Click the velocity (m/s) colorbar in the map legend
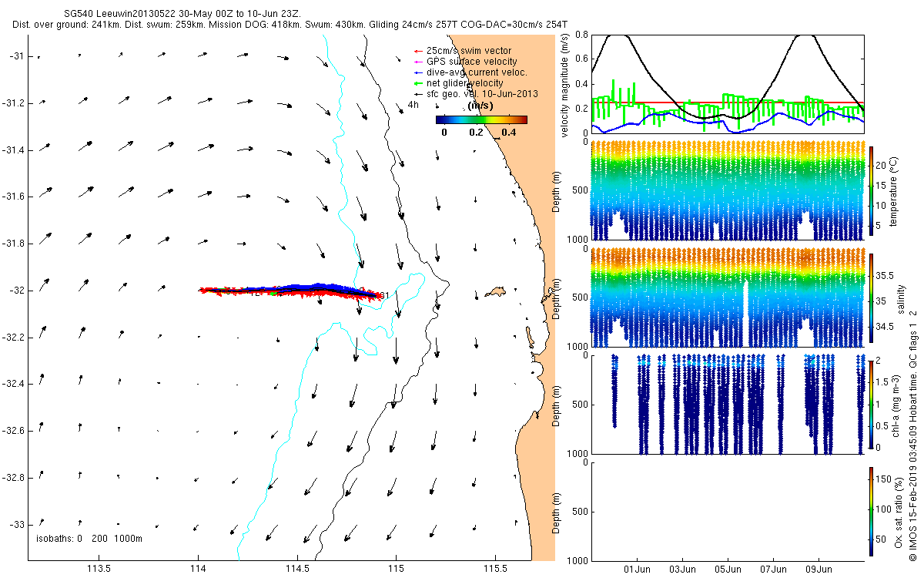 pos(481,119)
